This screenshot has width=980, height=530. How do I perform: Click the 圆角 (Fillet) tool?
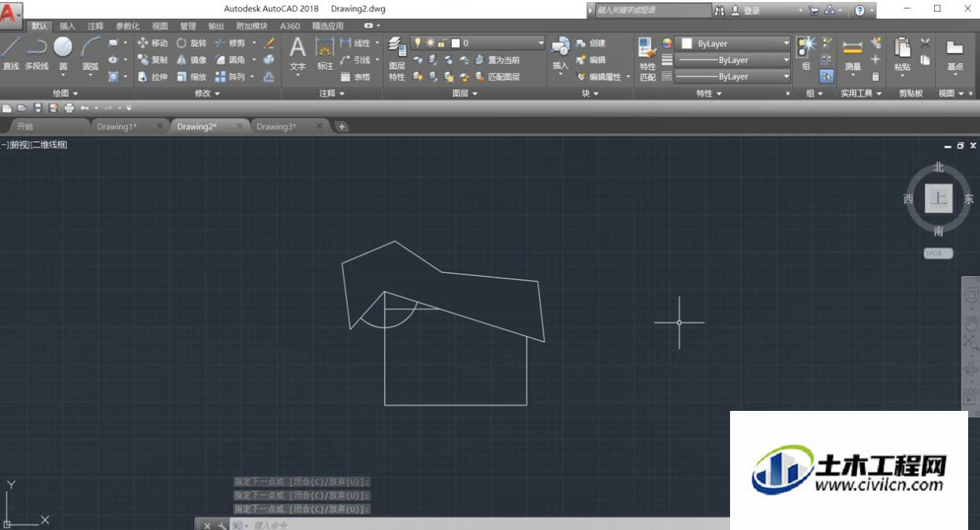tap(230, 60)
